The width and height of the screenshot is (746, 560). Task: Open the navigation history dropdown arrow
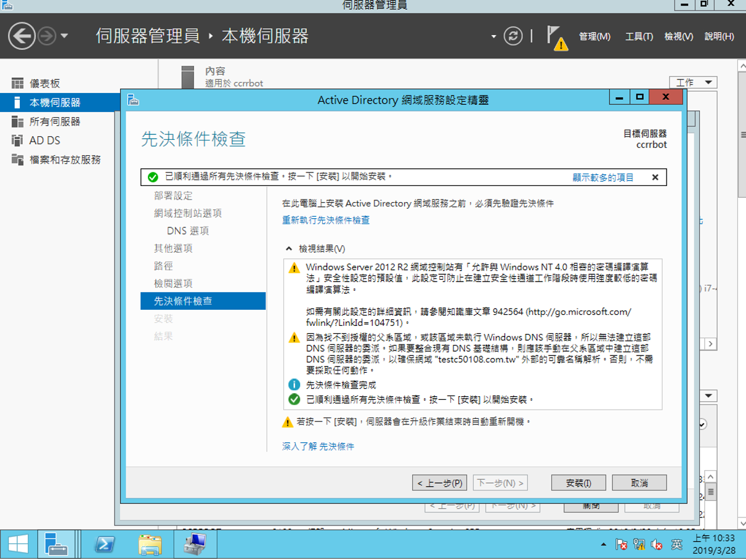[64, 36]
